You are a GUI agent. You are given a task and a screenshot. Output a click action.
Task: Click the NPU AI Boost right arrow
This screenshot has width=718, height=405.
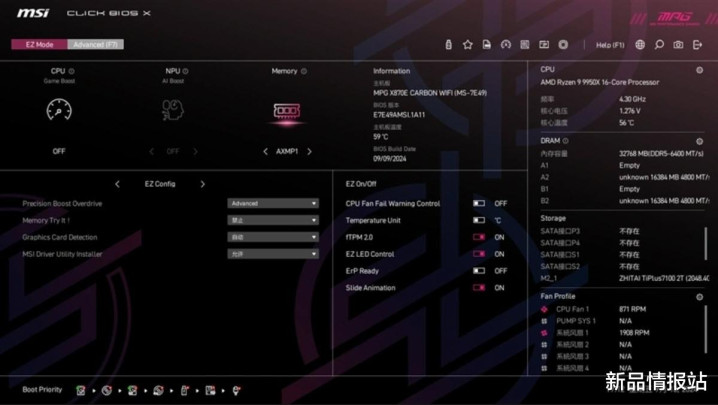click(x=196, y=152)
